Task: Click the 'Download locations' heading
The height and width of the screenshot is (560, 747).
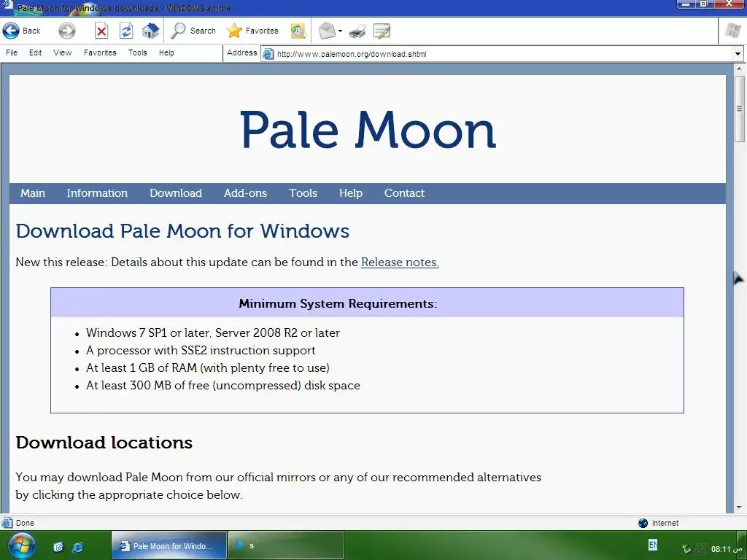Action: point(104,443)
